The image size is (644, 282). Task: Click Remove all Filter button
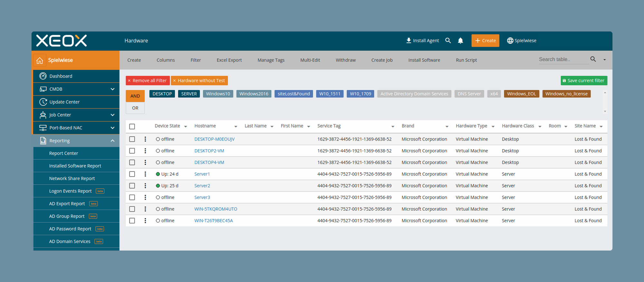[x=148, y=81]
